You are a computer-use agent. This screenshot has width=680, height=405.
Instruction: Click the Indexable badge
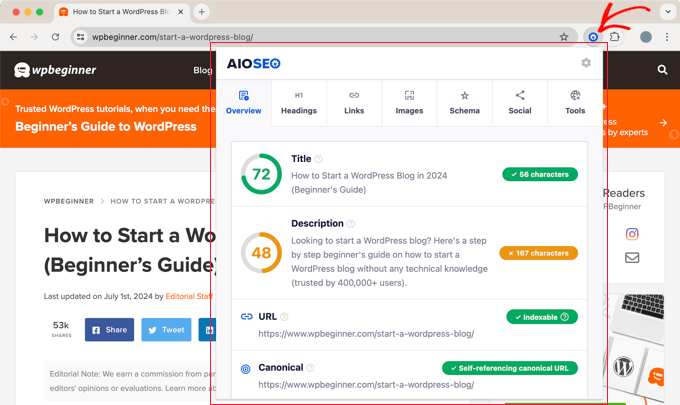pyautogui.click(x=542, y=317)
